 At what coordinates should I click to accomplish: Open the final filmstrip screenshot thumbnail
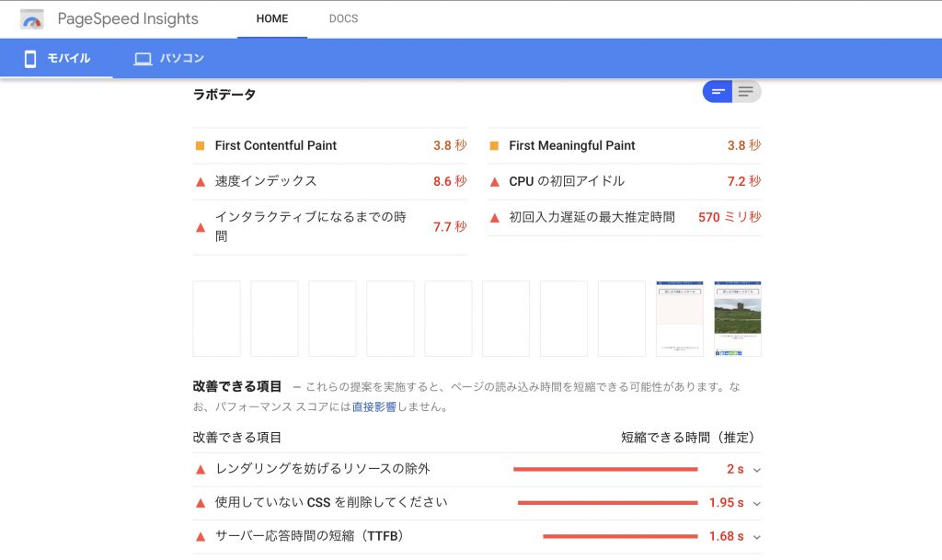tap(737, 318)
